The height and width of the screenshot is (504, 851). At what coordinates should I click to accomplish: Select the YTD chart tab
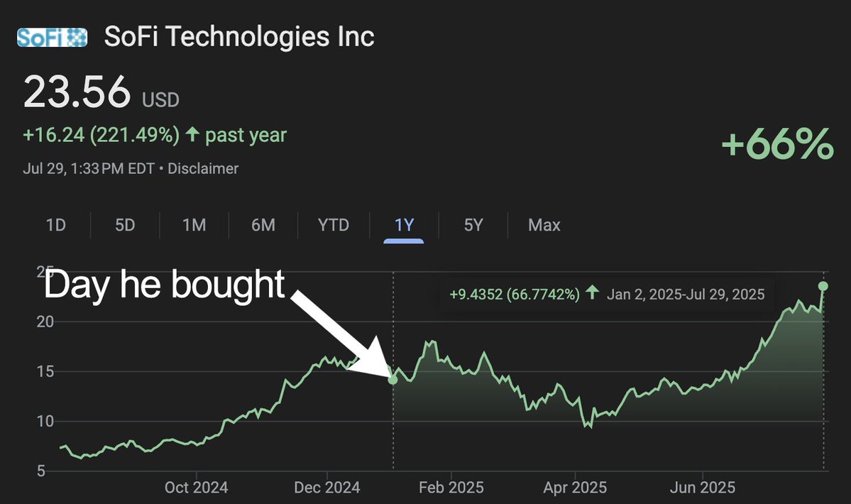click(333, 226)
